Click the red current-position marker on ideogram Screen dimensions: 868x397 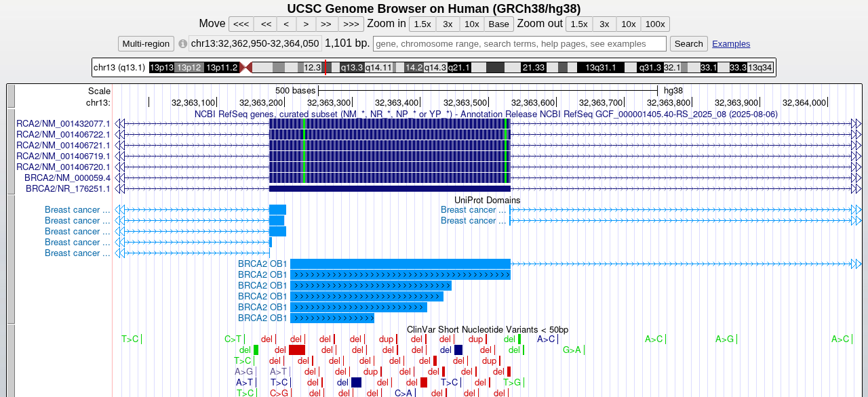(325, 68)
